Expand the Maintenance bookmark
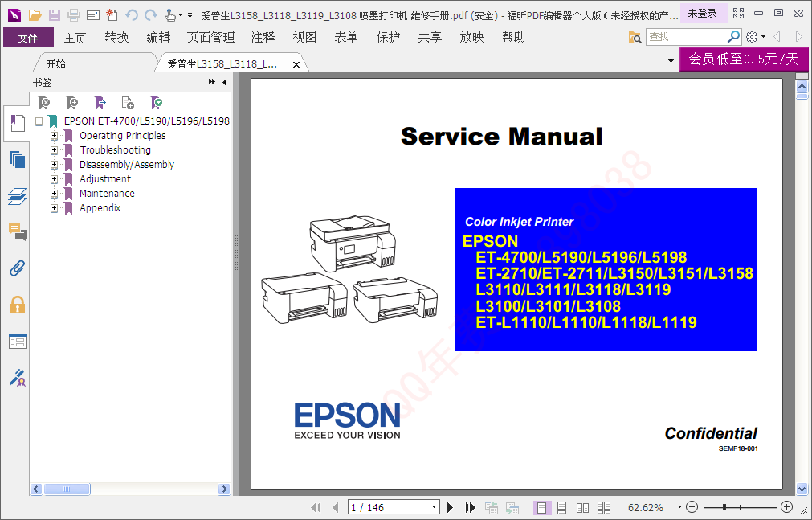812x520 pixels. [x=54, y=194]
